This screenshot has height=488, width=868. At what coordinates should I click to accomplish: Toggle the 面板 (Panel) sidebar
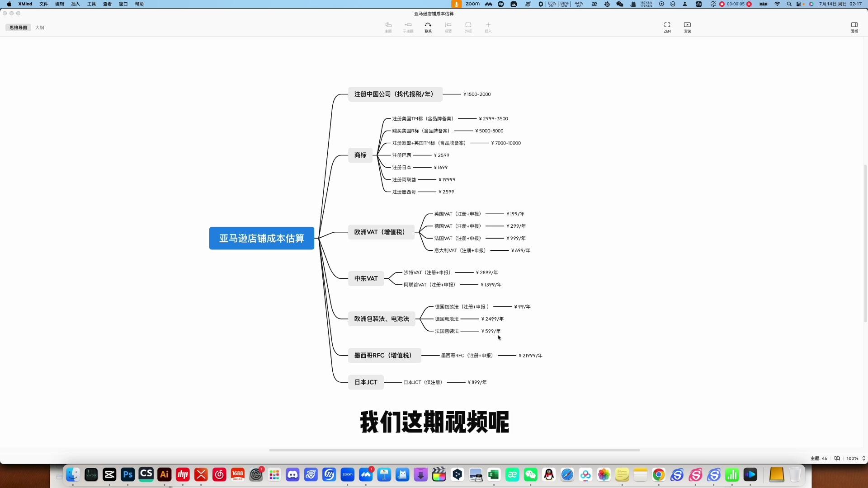point(854,28)
